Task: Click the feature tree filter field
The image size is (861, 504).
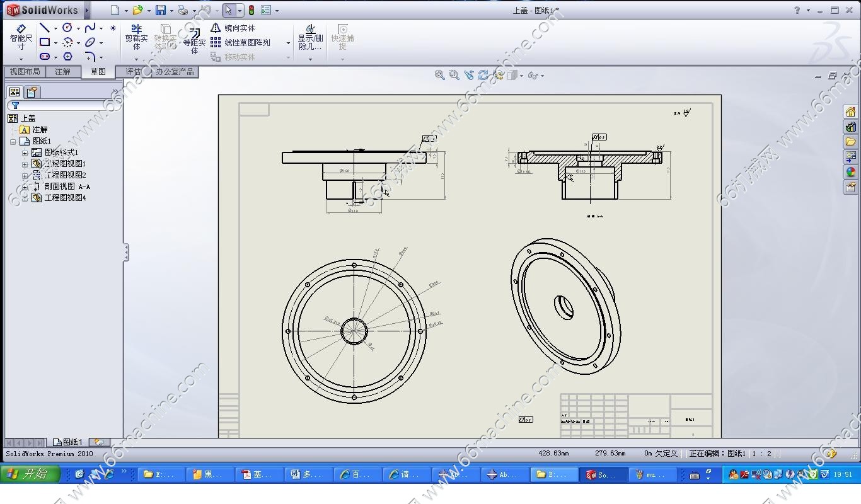Action: tap(63, 105)
